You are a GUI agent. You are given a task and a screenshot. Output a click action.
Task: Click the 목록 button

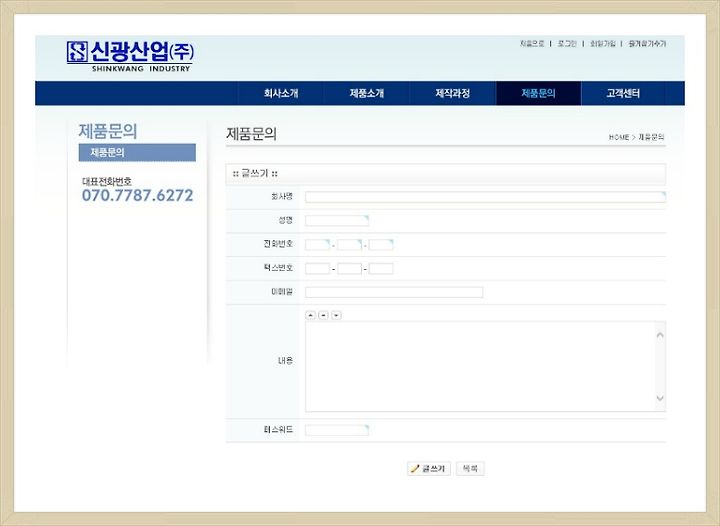470,469
